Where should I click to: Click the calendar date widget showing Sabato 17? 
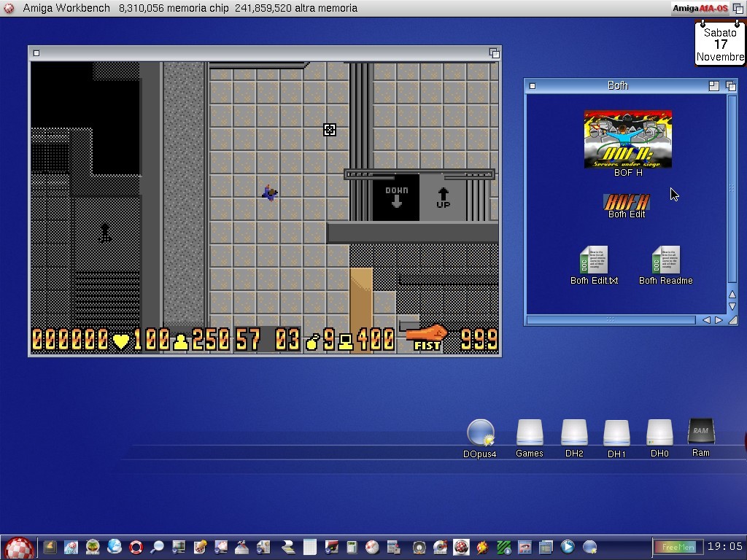pos(720,44)
